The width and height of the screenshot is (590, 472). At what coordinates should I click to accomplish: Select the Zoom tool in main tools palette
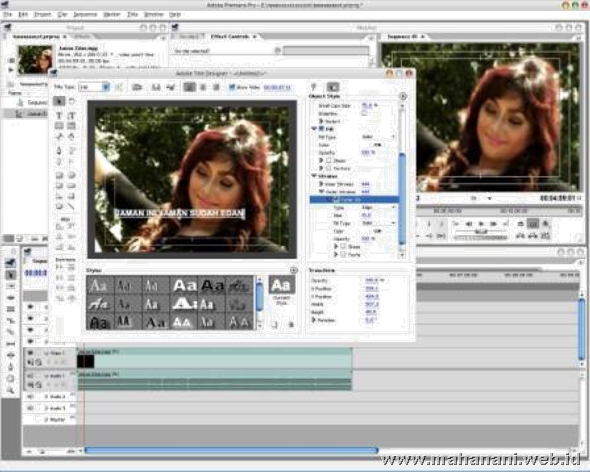11,390
